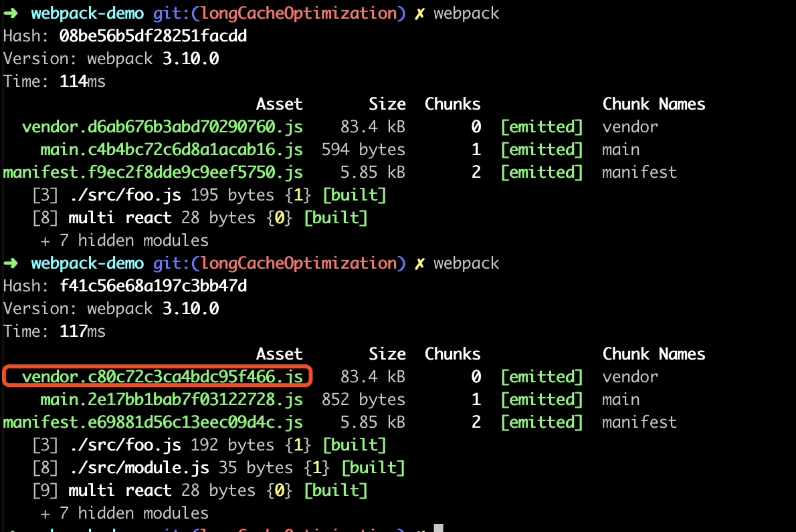
Task: Click first Version webpack 3.10.0 line
Action: point(111,59)
